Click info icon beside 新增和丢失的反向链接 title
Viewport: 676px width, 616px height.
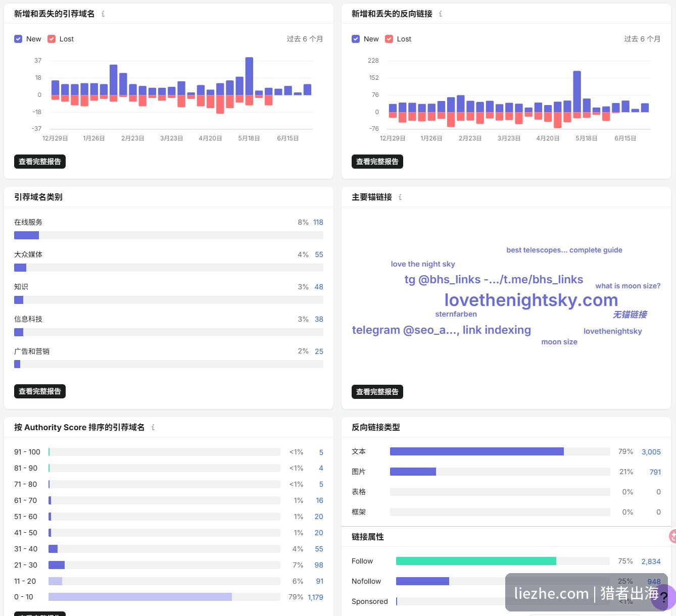tap(441, 14)
